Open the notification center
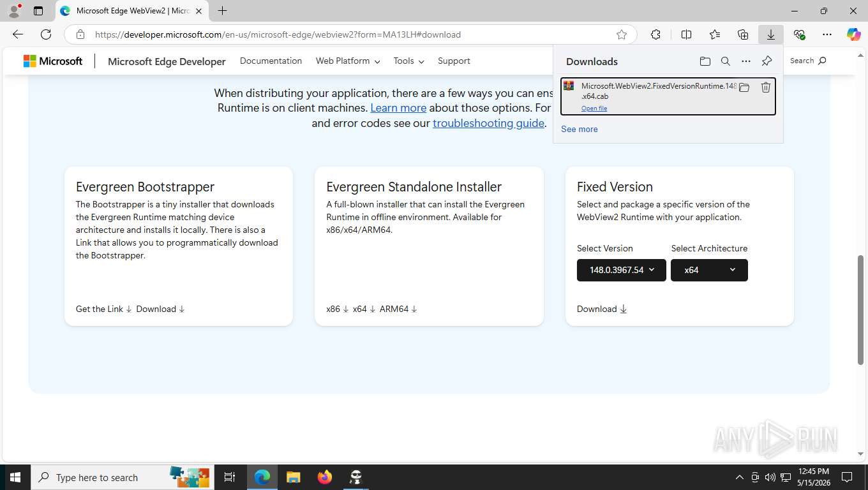The width and height of the screenshot is (868, 490). coord(847,477)
